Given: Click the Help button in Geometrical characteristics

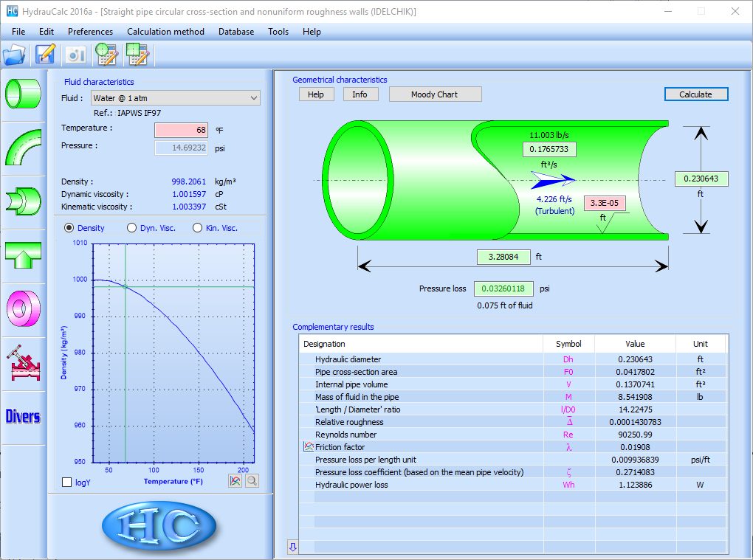Looking at the screenshot, I should coord(315,94).
